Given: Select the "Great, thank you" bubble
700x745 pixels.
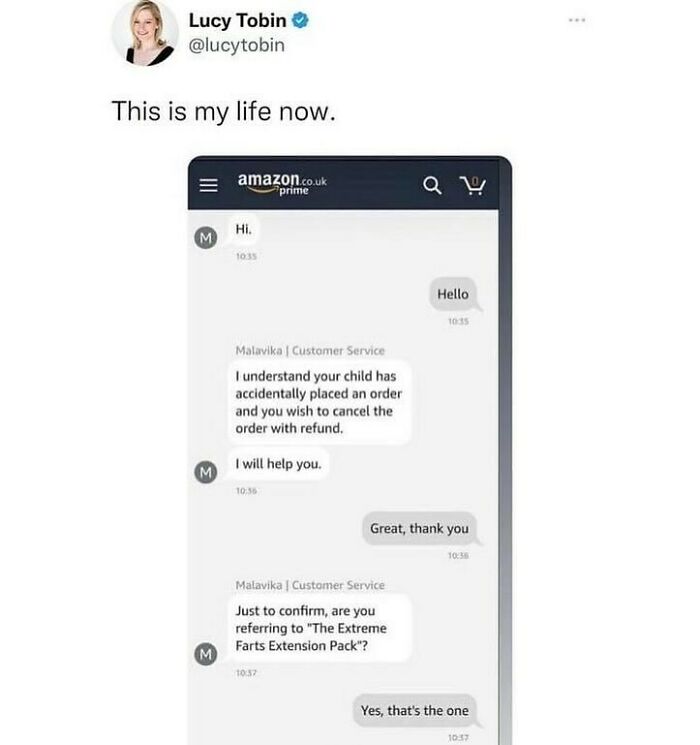Looking at the screenshot, I should click(x=419, y=528).
